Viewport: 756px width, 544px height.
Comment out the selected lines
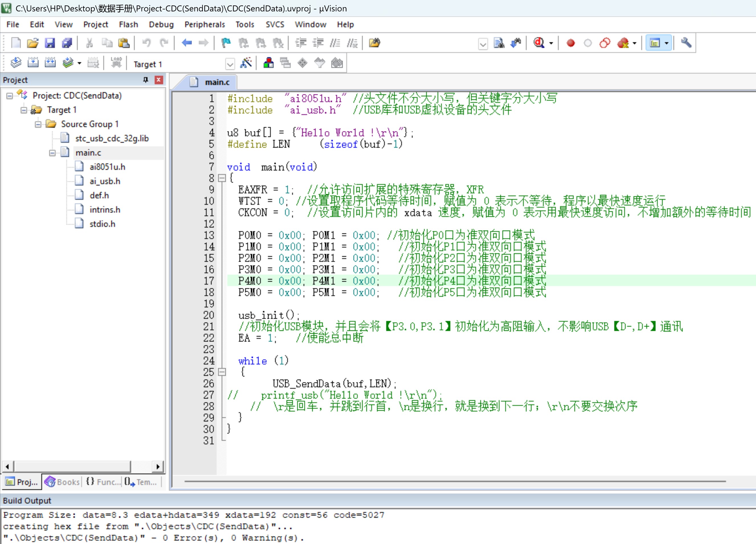tap(335, 43)
